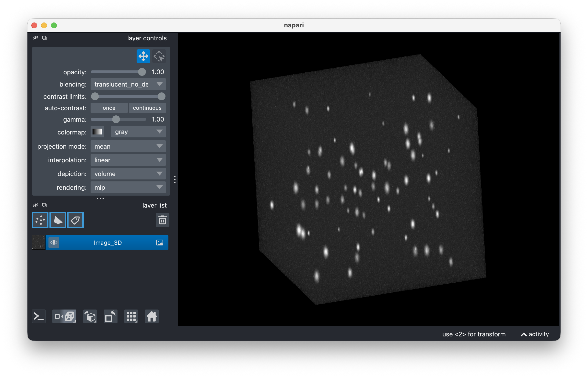The image size is (588, 377).
Task: Click the 'use <2> for transform' status text
Action: [474, 334]
